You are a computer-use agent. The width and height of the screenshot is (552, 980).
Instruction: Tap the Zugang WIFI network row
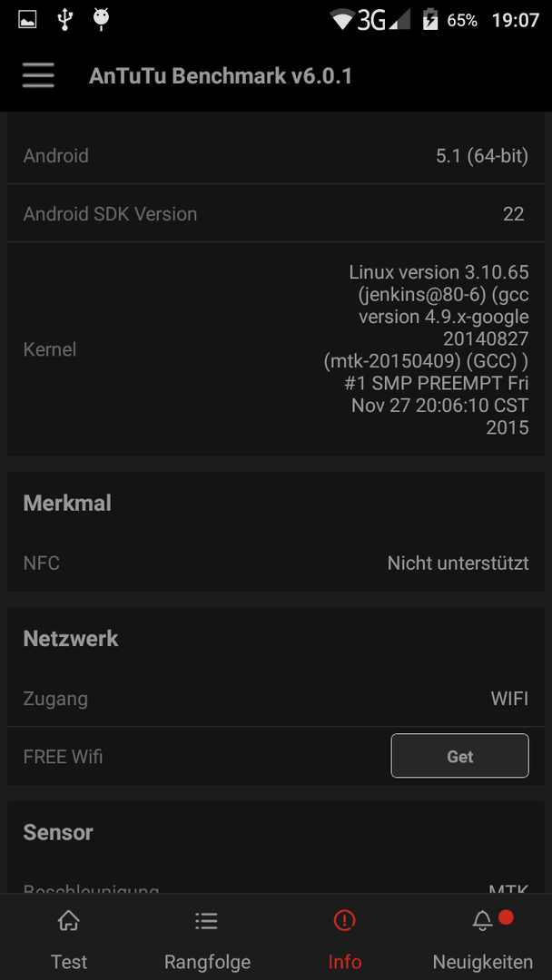click(276, 698)
